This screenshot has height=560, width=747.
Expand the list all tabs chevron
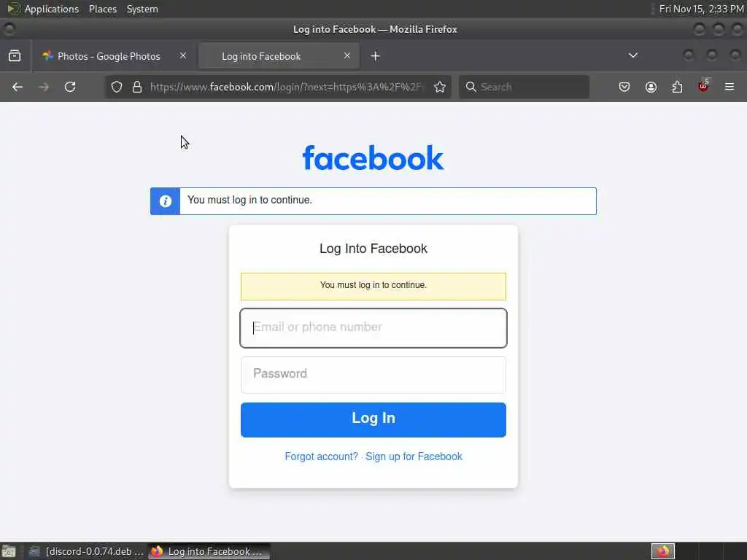coord(632,55)
